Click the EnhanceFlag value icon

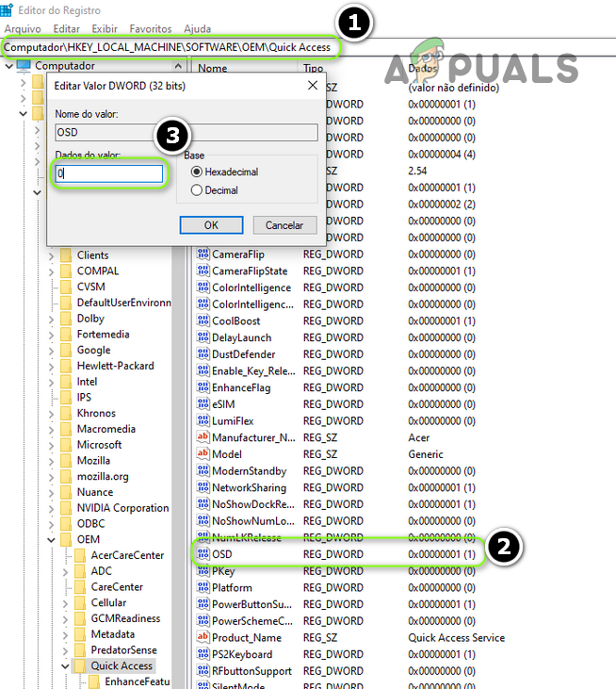[203, 387]
